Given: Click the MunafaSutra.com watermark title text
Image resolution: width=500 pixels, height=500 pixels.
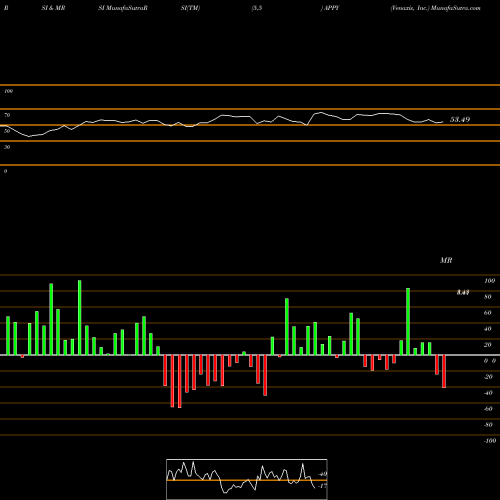Looking at the screenshot, I should [x=456, y=8].
